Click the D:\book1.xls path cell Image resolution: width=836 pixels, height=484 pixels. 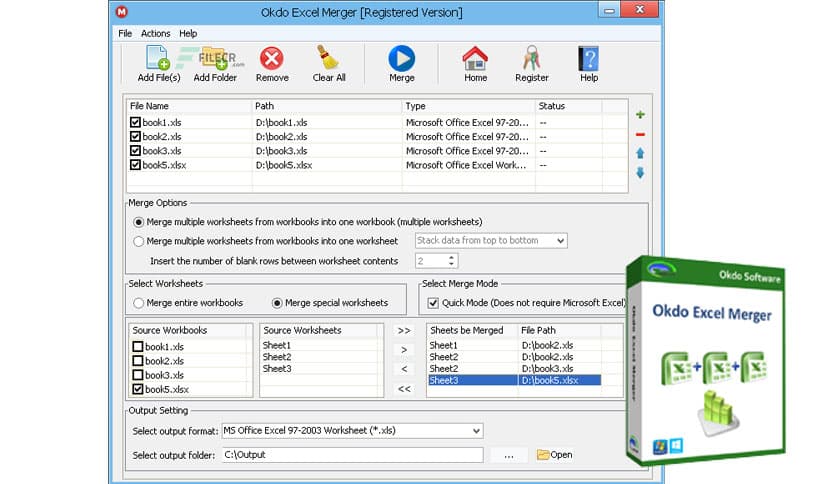pos(282,123)
